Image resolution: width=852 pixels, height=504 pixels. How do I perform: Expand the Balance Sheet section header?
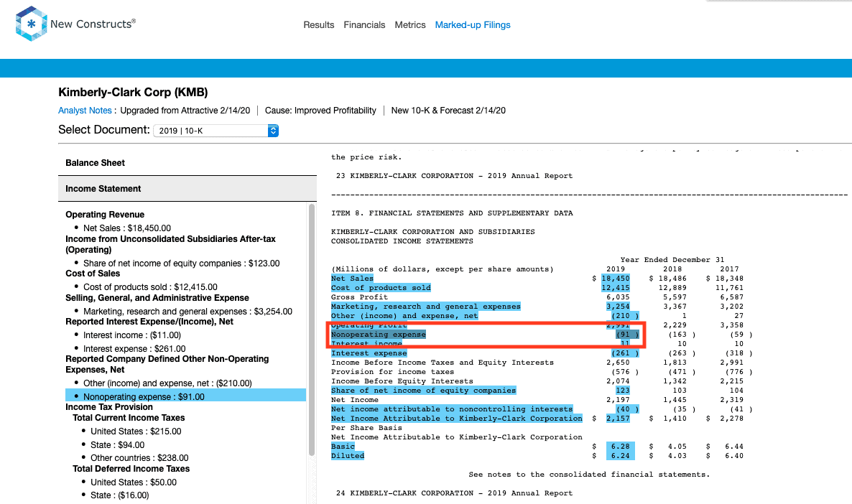pos(187,163)
